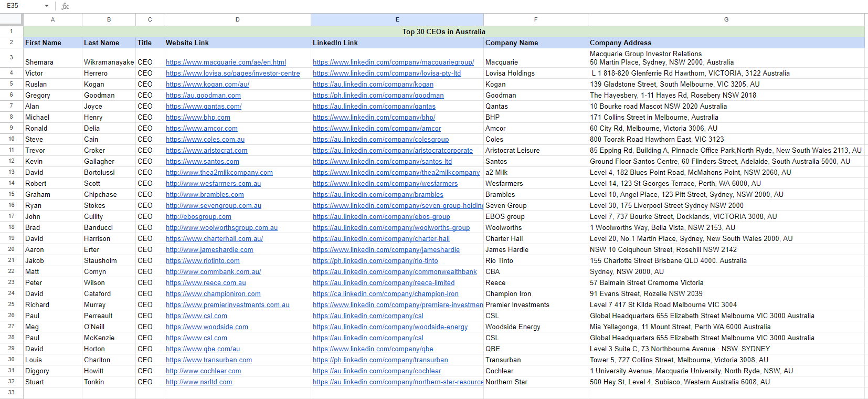This screenshot has width=868, height=399.
Task: Select the 'Diggory' first name cell
Action: click(52, 371)
